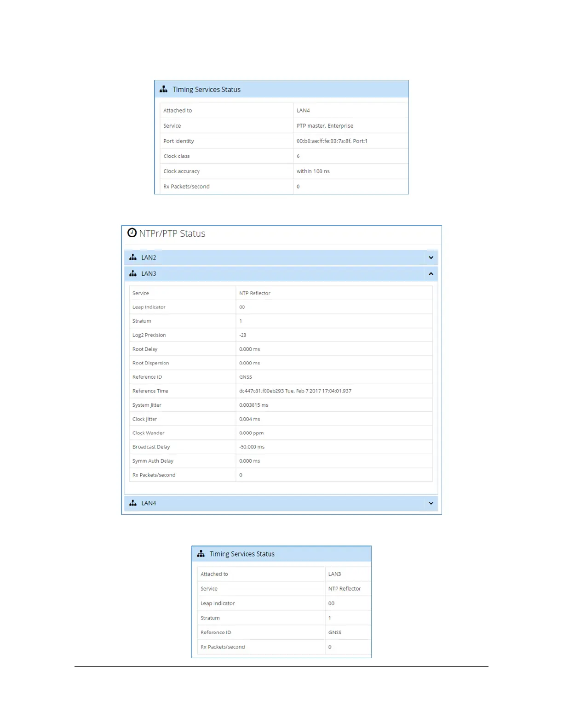This screenshot has height=728, width=563.
Task: Click the Log2 Precision value -23
Action: [242, 335]
